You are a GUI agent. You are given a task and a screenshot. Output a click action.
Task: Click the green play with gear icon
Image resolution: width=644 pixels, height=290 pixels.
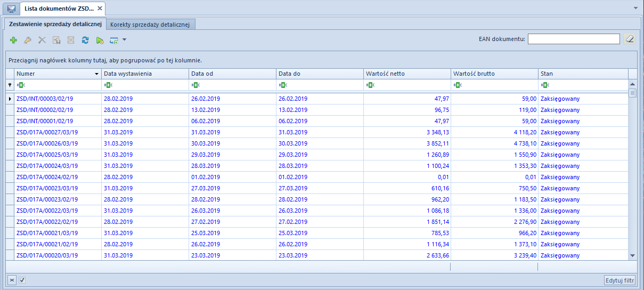[100, 40]
